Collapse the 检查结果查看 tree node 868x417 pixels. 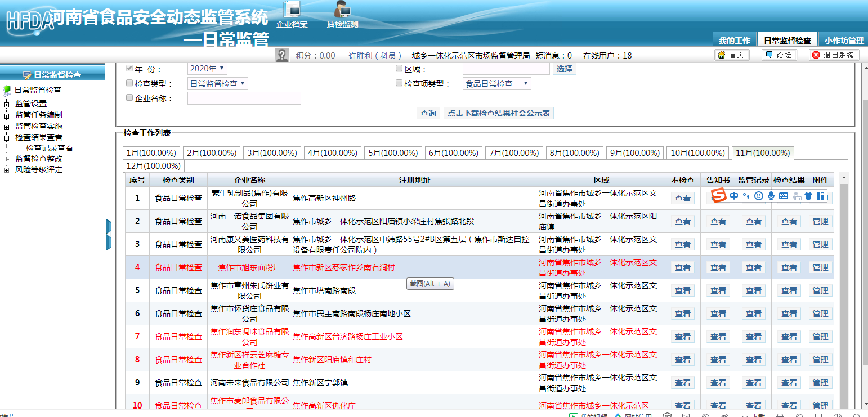(7, 137)
